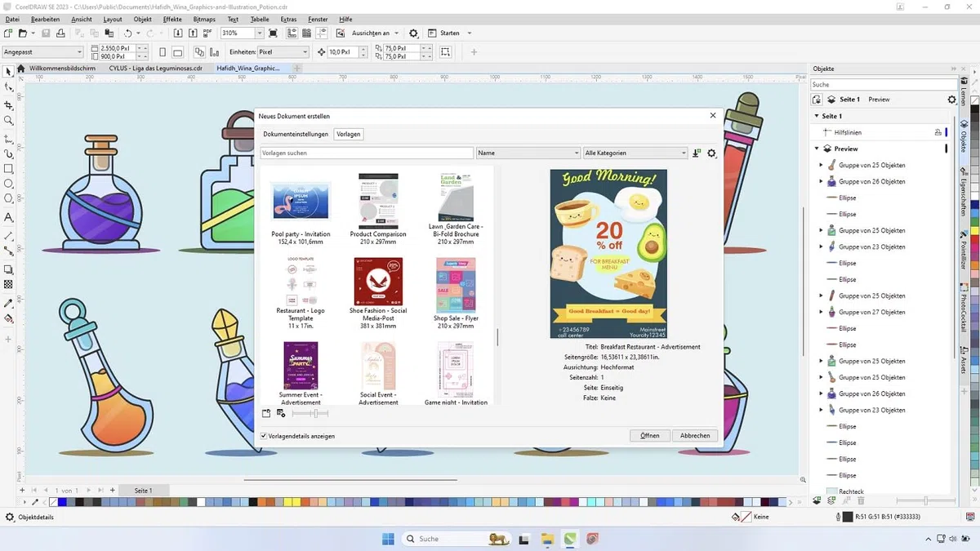Click the landscape orientation icon
980x551 pixels.
pyautogui.click(x=177, y=52)
